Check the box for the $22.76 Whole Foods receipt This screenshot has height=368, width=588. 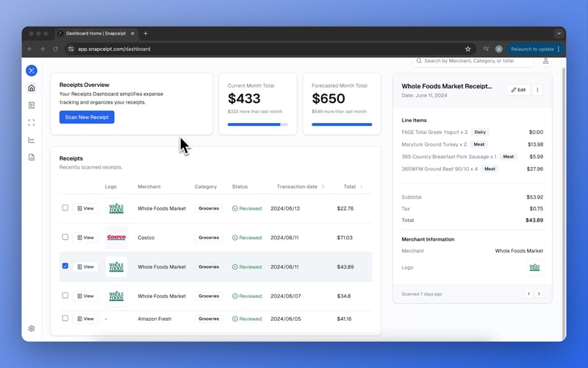(x=65, y=208)
